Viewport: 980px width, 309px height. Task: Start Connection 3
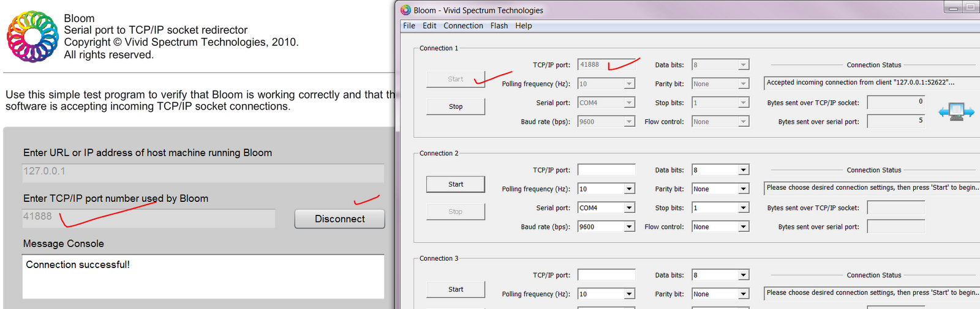coord(456,289)
